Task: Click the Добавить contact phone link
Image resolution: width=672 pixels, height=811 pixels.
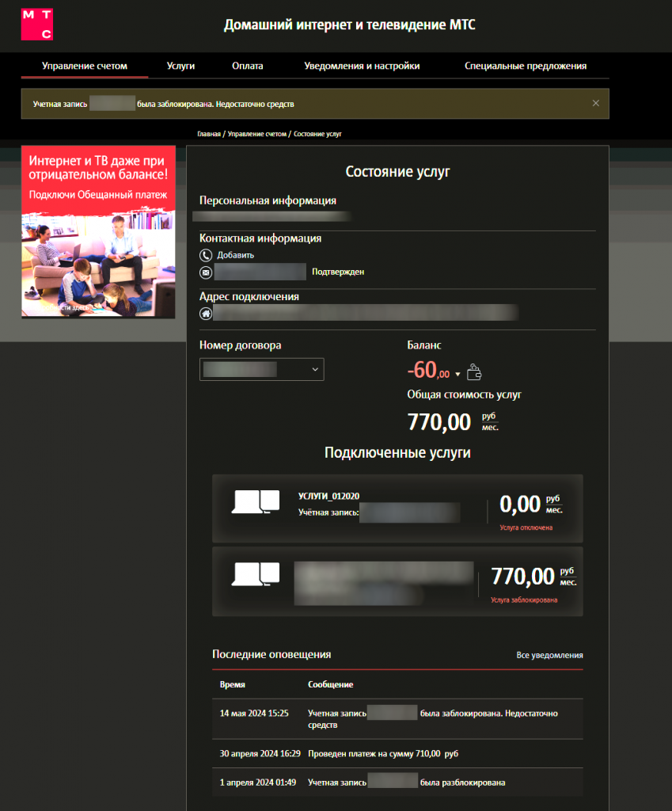Action: pos(236,255)
